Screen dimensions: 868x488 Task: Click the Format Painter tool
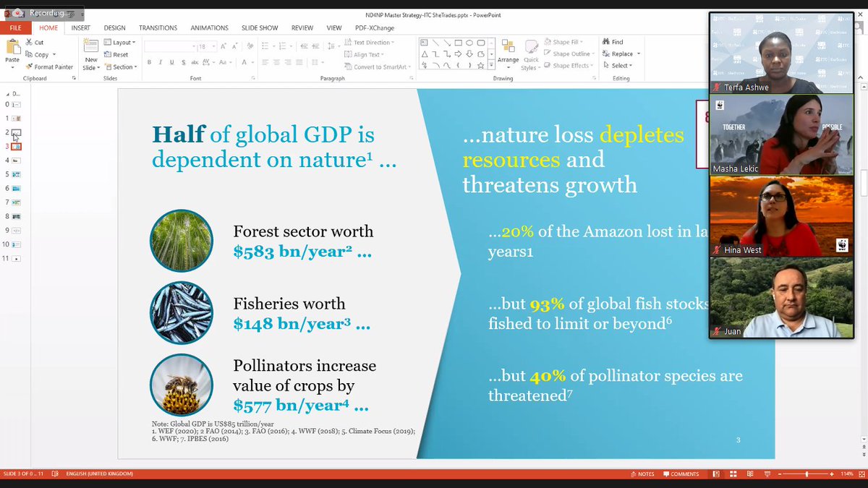coord(49,67)
